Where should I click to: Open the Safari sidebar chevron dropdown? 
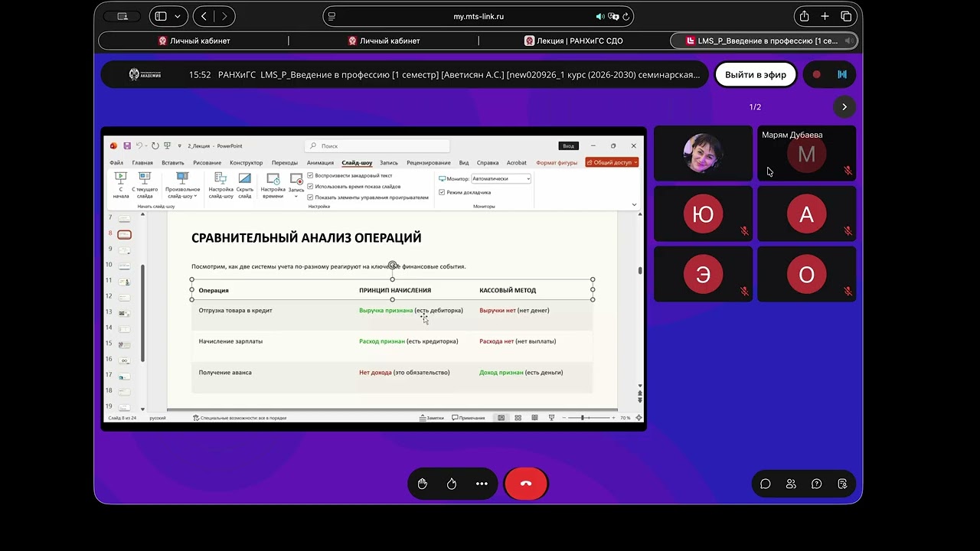178,16
